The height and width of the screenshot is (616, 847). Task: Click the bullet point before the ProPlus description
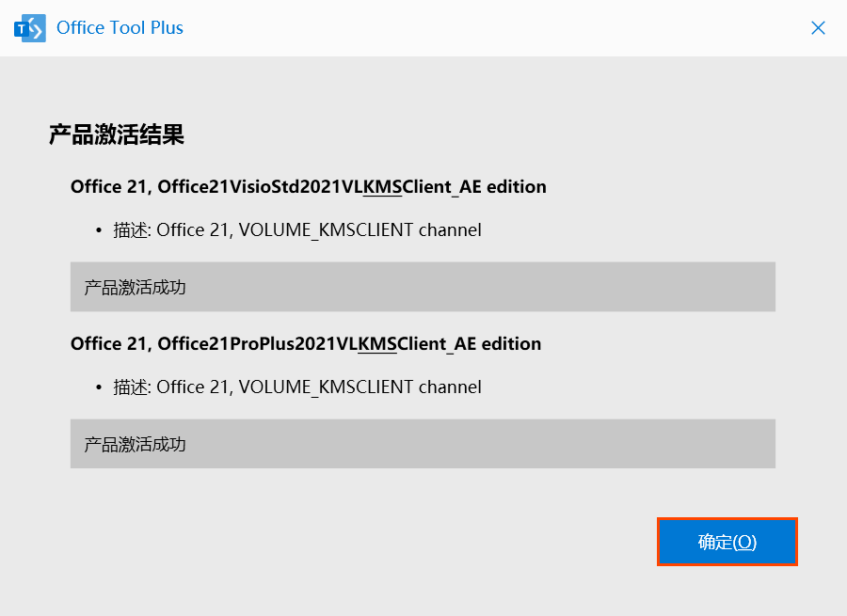click(x=98, y=387)
